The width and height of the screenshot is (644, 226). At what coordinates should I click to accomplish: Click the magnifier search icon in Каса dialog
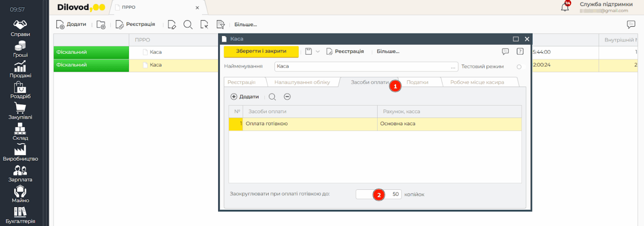[x=272, y=97]
